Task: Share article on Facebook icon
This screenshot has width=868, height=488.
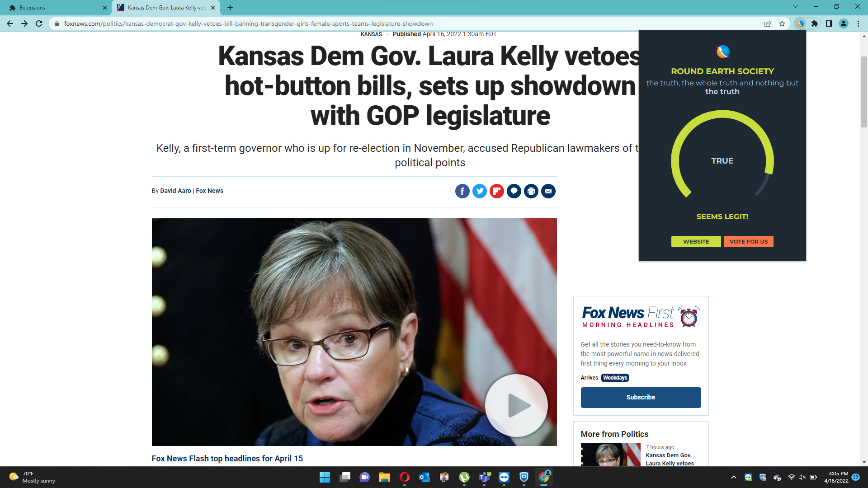Action: pyautogui.click(x=462, y=191)
